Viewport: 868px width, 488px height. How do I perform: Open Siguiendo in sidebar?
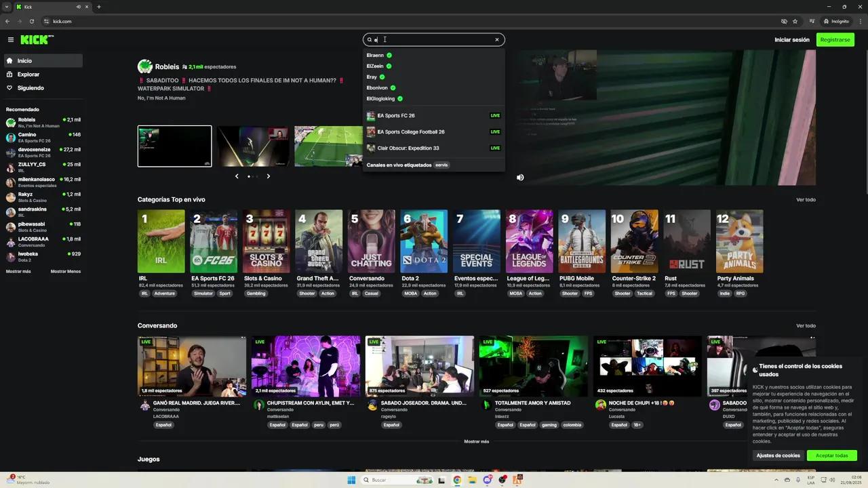[x=43, y=88]
